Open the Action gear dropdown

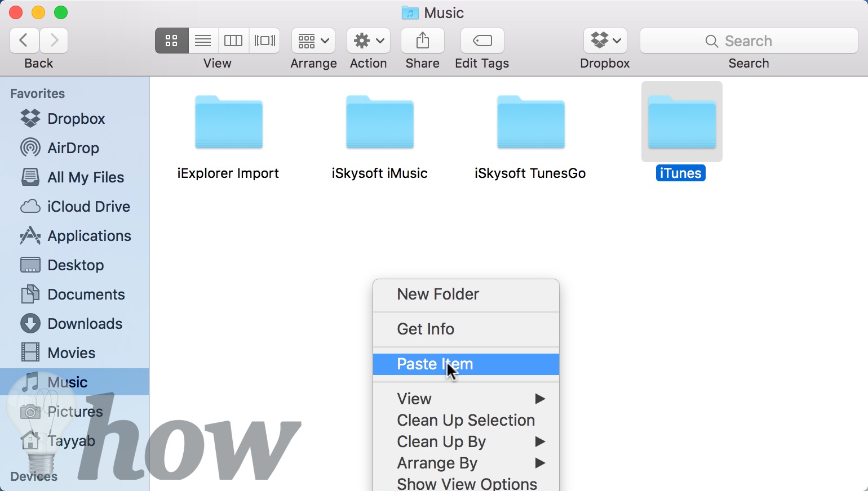tap(369, 41)
